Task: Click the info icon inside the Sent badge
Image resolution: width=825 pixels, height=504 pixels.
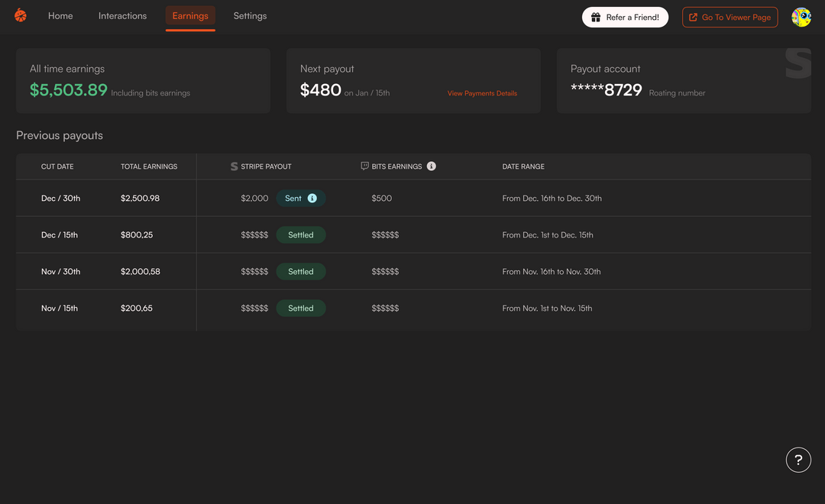Action: pos(314,198)
